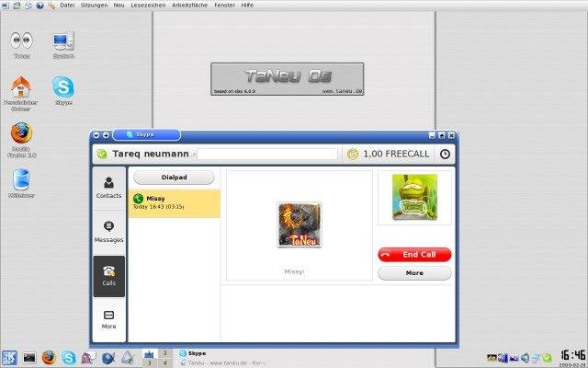Image resolution: width=588 pixels, height=368 pixels.
Task: Open the Lesezeichen menu
Action: [x=148, y=6]
